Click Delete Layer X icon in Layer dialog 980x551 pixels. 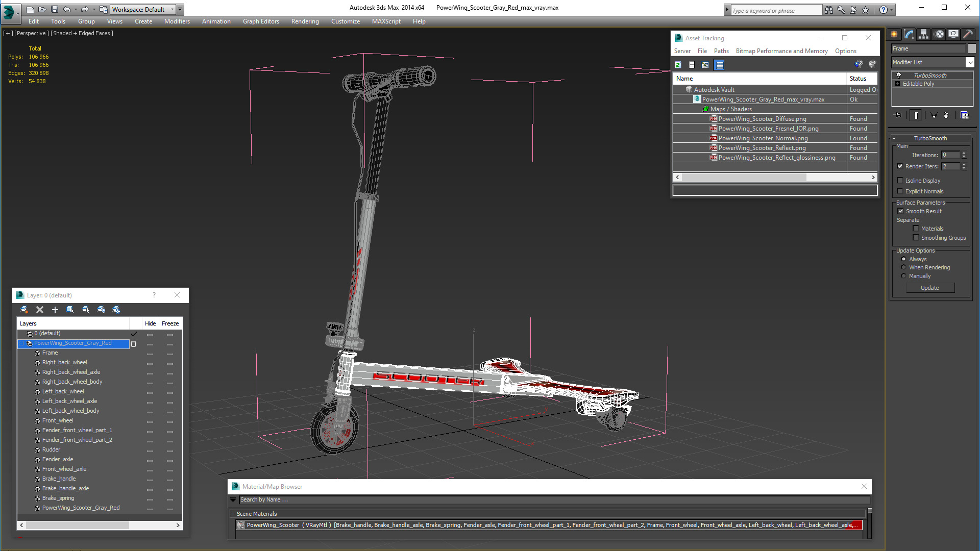click(x=40, y=310)
